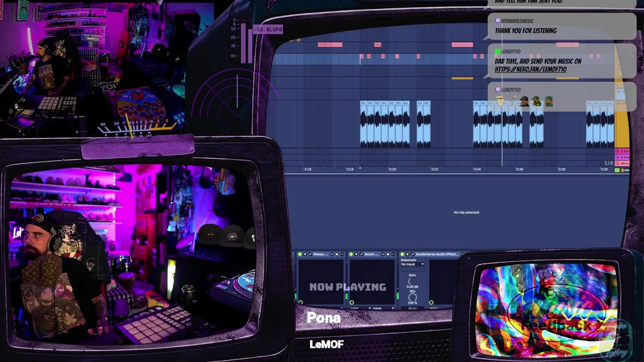This screenshot has height=362, width=644.
Task: Open the Sidechain No Input dropdown
Action: point(413,264)
